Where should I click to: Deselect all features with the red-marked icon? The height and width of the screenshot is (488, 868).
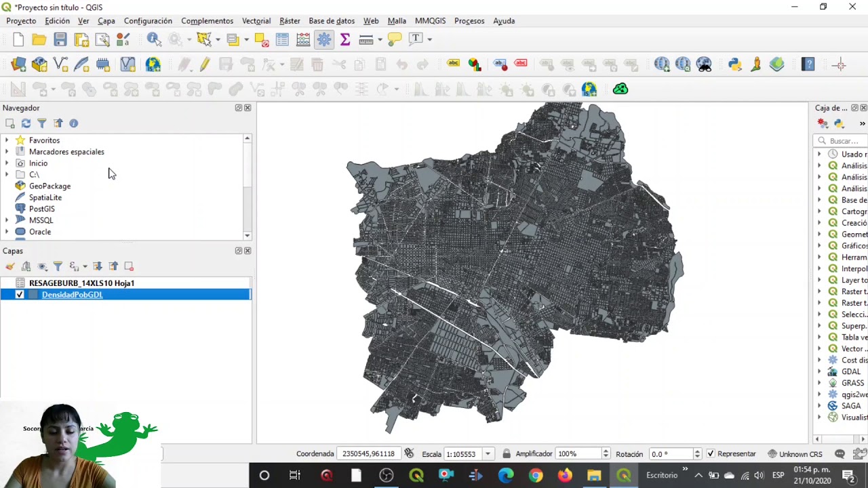pos(261,39)
